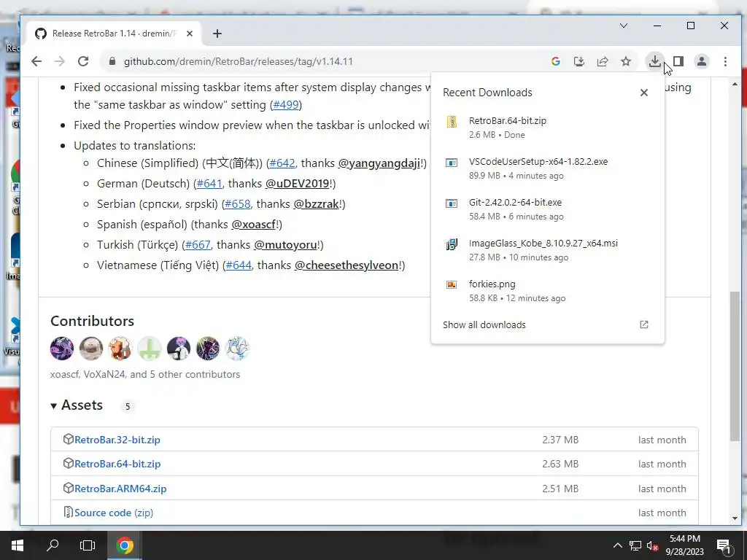Visit @bzzrak profile

pyautogui.click(x=317, y=204)
